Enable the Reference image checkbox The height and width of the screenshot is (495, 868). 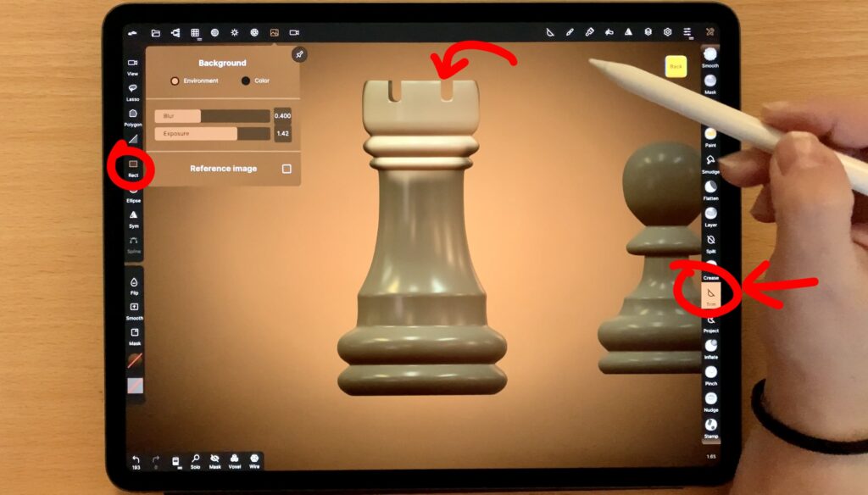click(287, 169)
